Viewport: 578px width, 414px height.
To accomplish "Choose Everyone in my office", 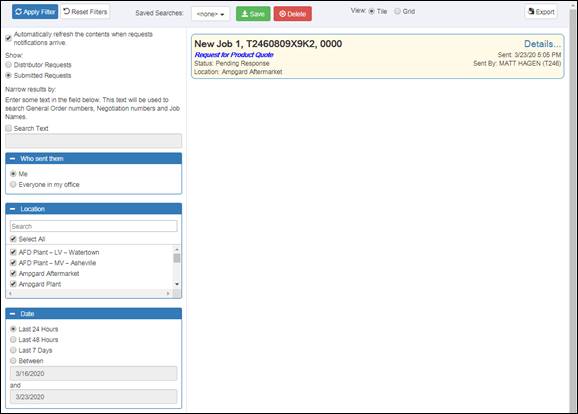I will (13, 184).
